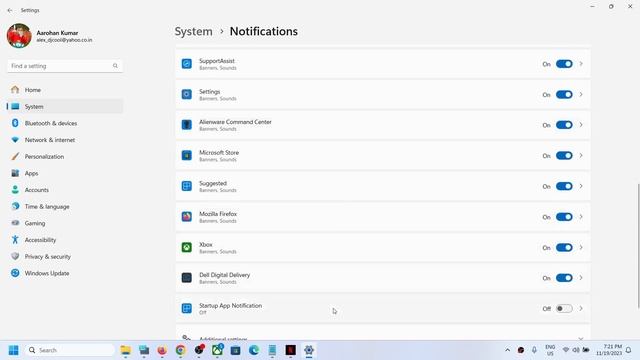The image size is (640, 360).
Task: Open Microsoft Store row chevron
Action: point(581,156)
